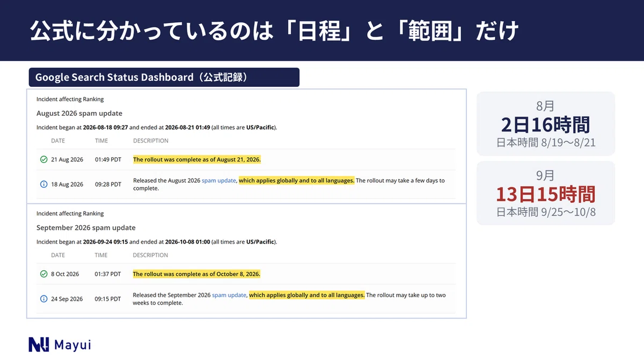This screenshot has width=644, height=362.
Task: Click the DESCRIPTION column header in September table
Action: click(x=151, y=255)
